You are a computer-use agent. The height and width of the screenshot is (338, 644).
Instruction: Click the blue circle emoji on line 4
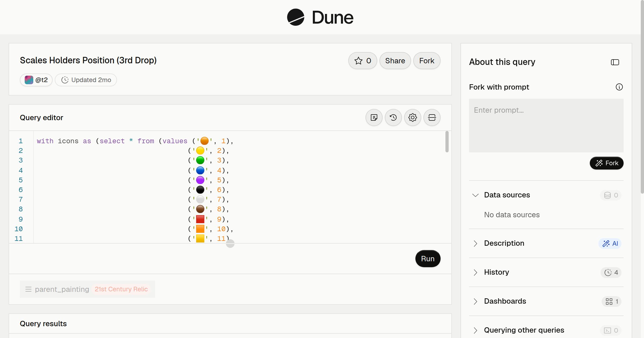click(200, 170)
